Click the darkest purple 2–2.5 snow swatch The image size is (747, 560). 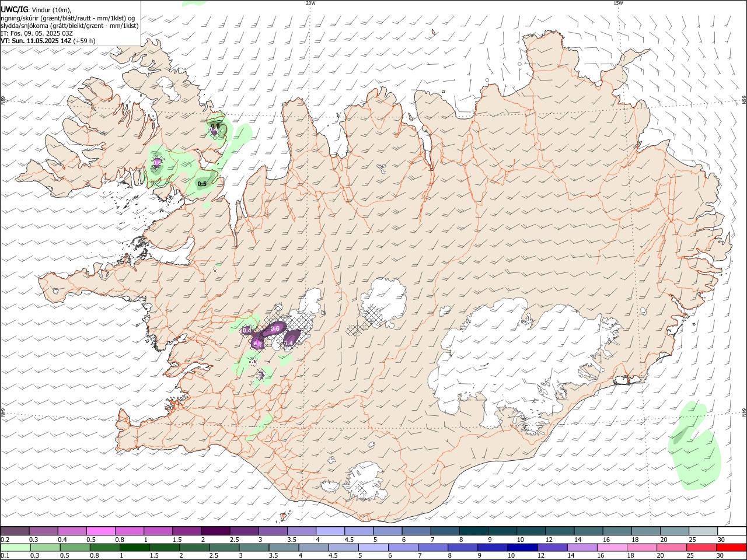pyautogui.click(x=215, y=531)
